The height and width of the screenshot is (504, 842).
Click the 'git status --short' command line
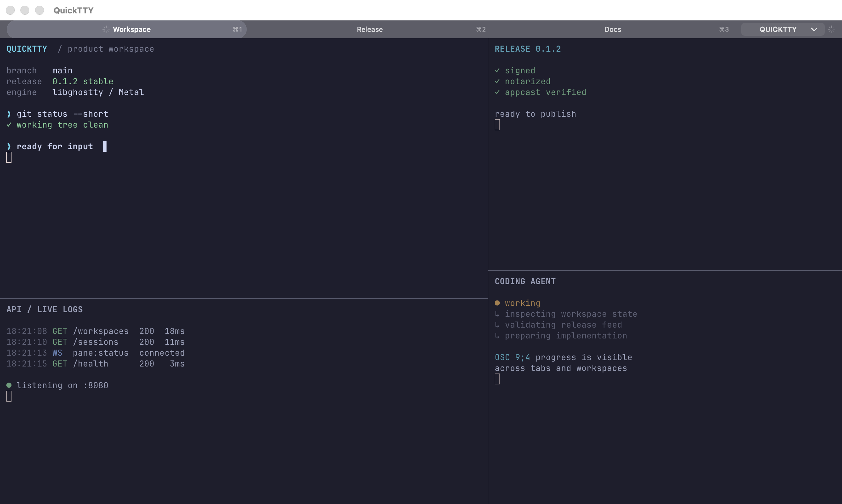[63, 114]
